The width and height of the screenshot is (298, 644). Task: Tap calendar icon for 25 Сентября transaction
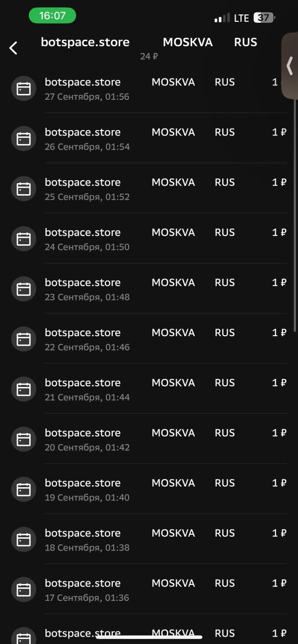point(24,189)
